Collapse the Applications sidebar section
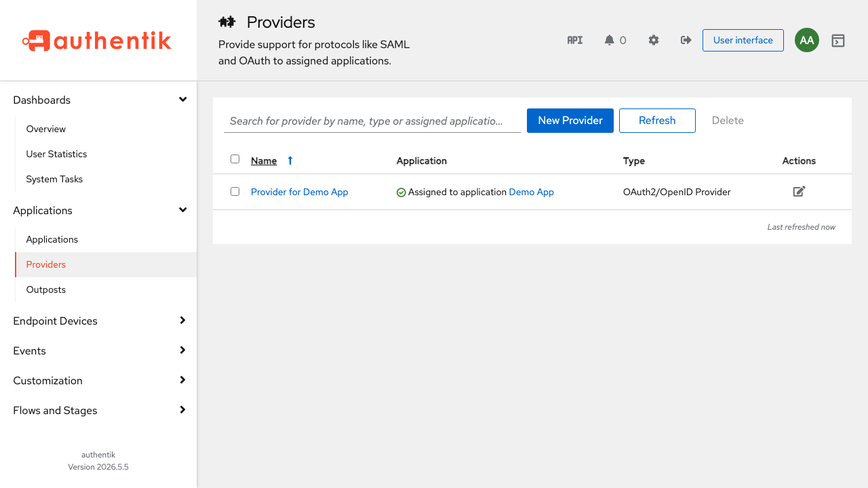This screenshot has width=868, height=488. pyautogui.click(x=98, y=210)
